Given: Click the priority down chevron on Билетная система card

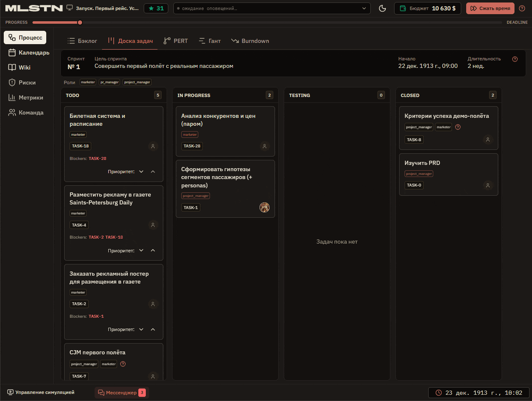Looking at the screenshot, I should pyautogui.click(x=141, y=172).
